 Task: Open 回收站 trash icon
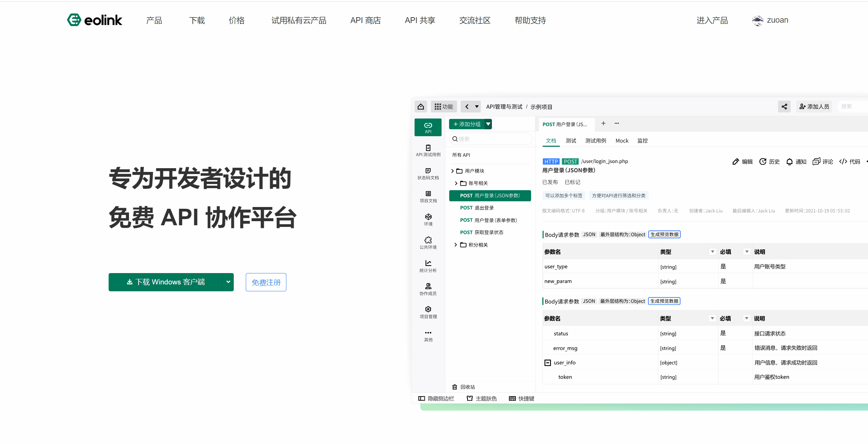[x=454, y=387]
